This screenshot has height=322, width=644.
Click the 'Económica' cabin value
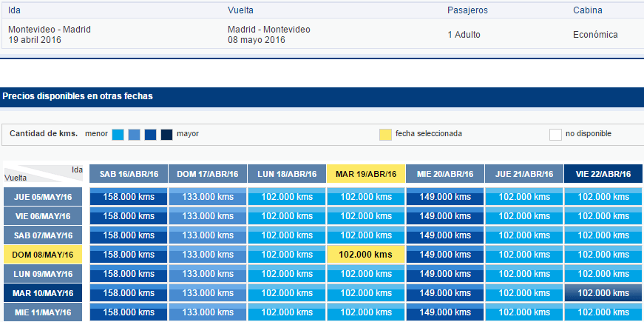[x=595, y=35]
